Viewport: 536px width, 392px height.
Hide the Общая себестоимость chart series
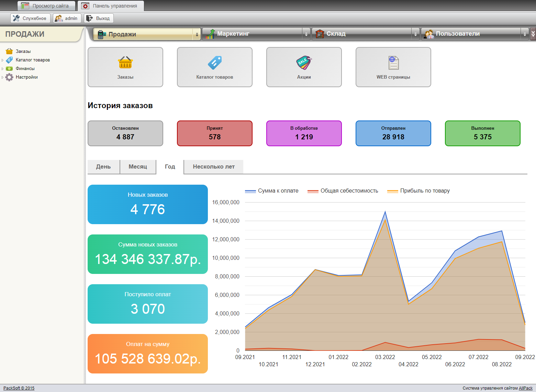tap(343, 191)
